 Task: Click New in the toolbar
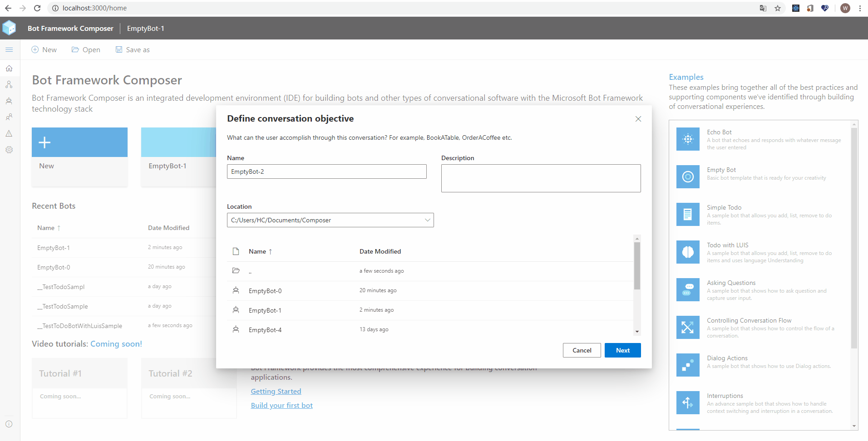tap(44, 50)
